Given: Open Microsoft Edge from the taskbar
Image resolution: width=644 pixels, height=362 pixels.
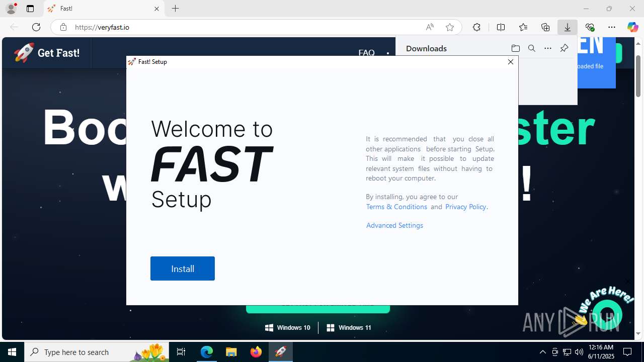Looking at the screenshot, I should coord(207,352).
